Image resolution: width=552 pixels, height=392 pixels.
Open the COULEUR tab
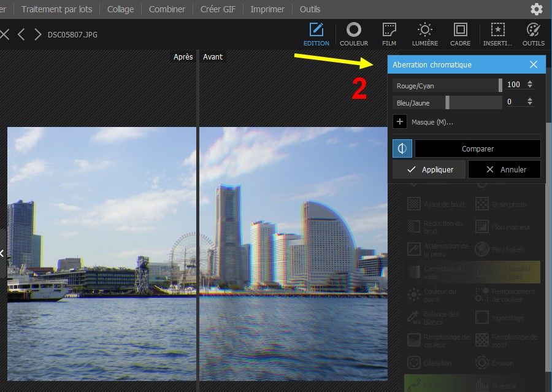[x=354, y=34]
